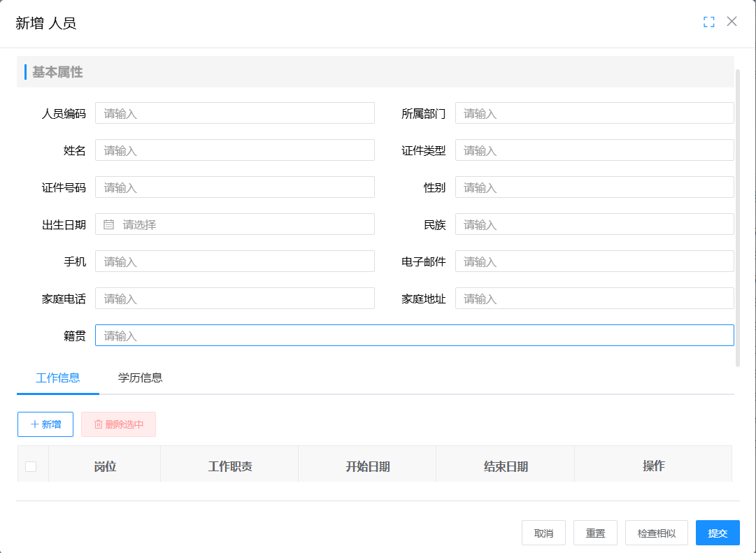The height and width of the screenshot is (553, 756).
Task: Switch to the 学历信息 tab
Action: (x=140, y=378)
